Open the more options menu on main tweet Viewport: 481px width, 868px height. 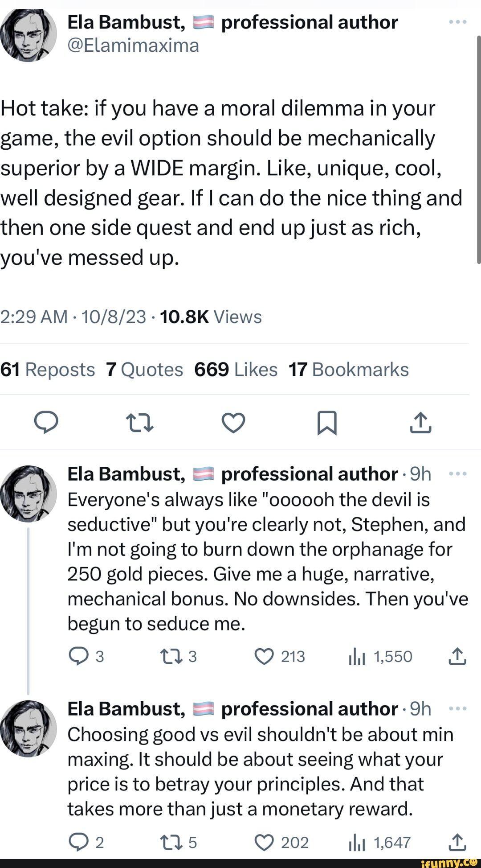[458, 21]
